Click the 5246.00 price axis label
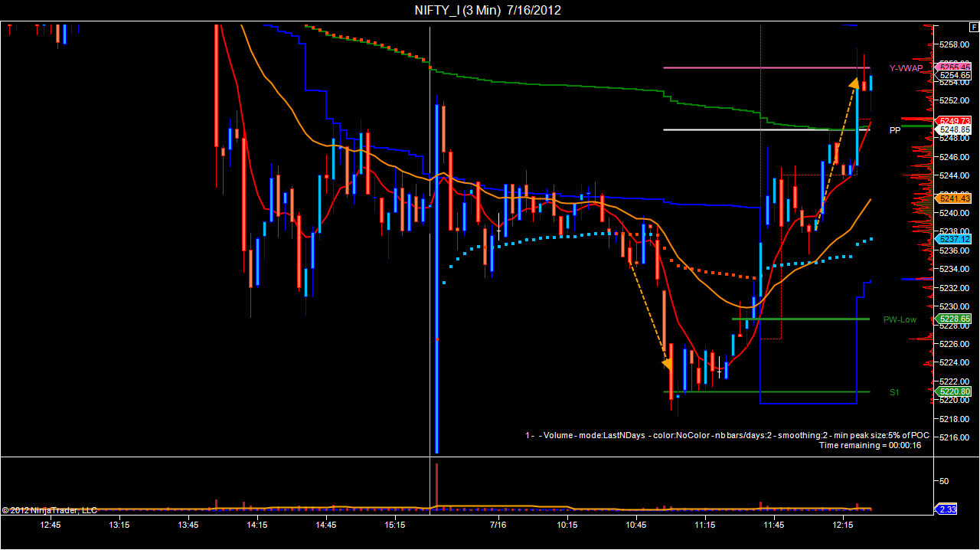 [x=955, y=157]
